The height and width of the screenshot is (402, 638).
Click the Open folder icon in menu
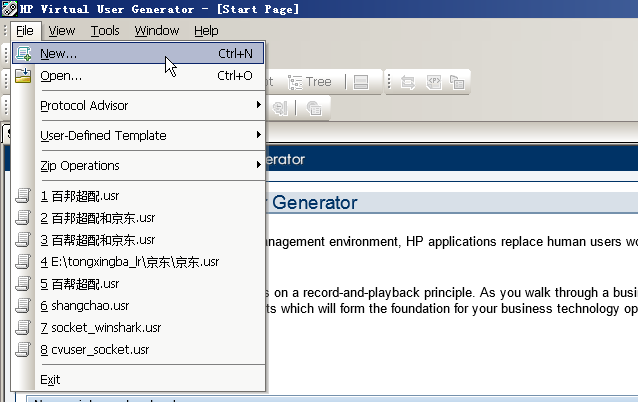click(x=23, y=76)
